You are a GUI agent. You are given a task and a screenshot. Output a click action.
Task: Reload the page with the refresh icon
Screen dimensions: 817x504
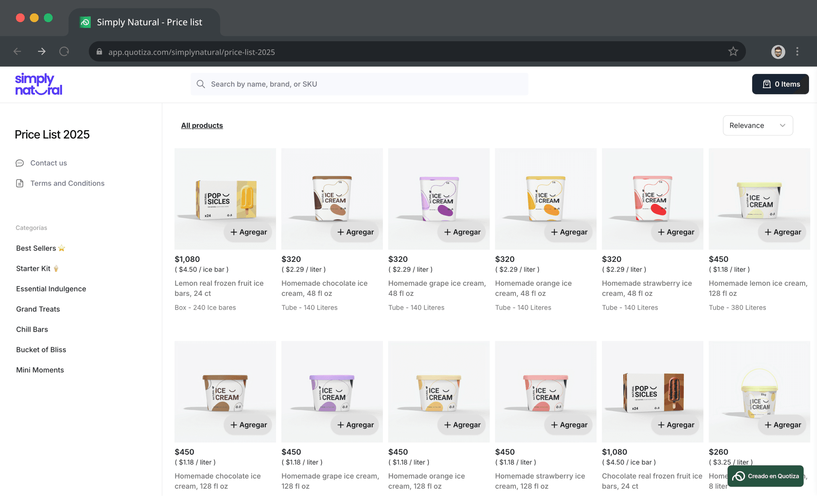[x=64, y=51]
